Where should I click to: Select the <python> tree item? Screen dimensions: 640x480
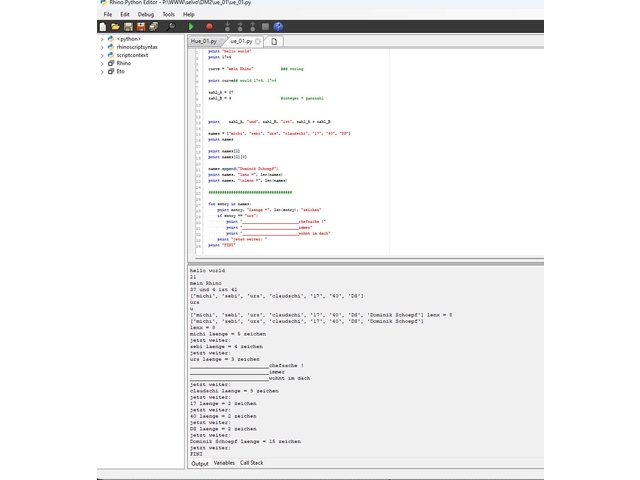(129, 39)
